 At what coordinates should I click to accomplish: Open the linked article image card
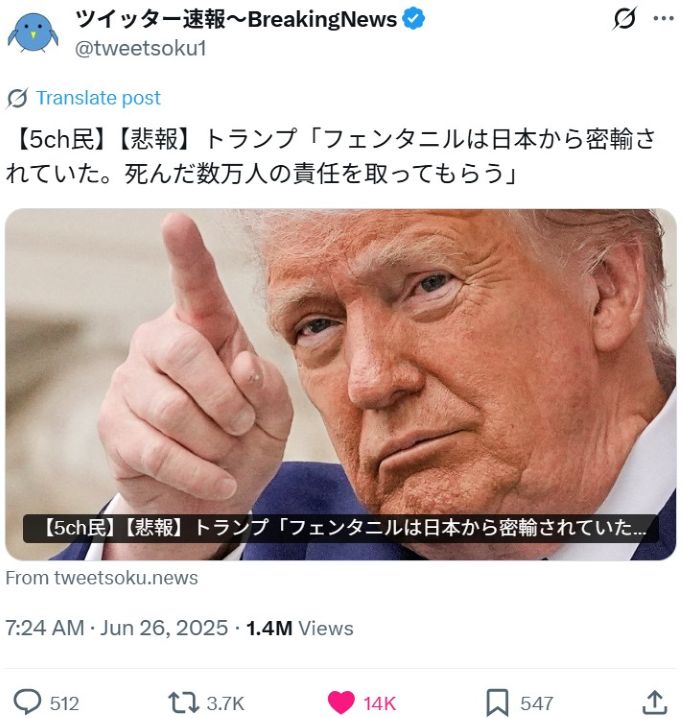click(341, 384)
